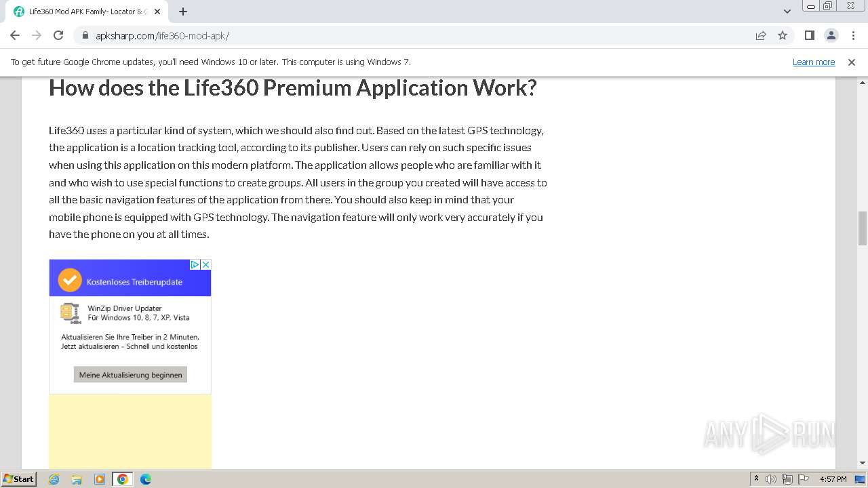Share this page using the share icon
868x488 pixels.
click(x=761, y=35)
